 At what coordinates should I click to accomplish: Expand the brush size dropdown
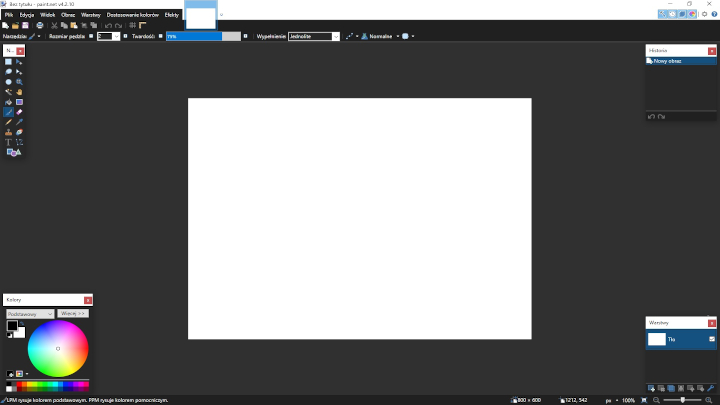[x=116, y=36]
